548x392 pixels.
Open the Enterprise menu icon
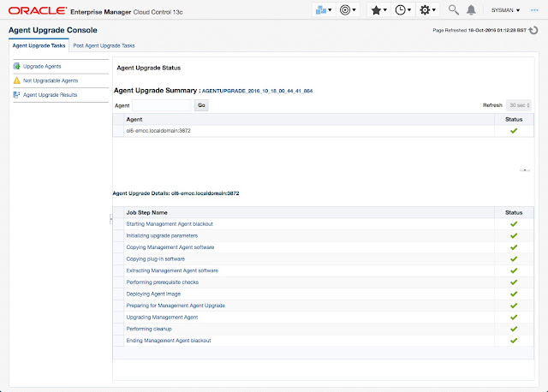324,10
